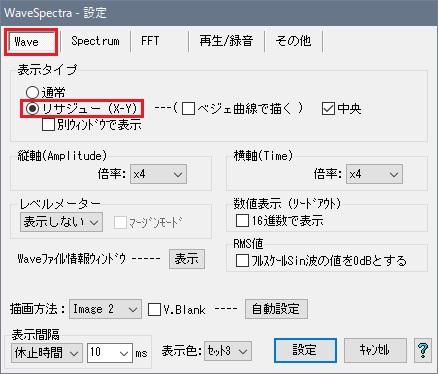The height and width of the screenshot is (374, 438).
Task: Open the FFT tab
Action: click(150, 41)
